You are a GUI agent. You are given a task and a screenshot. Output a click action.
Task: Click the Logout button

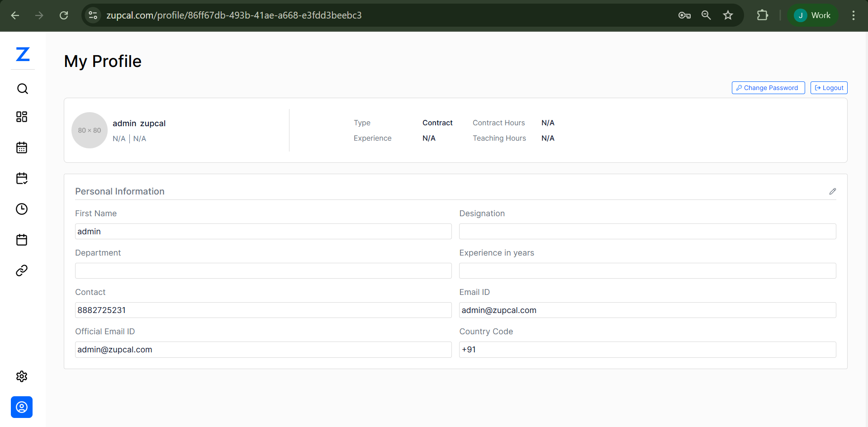coord(829,88)
